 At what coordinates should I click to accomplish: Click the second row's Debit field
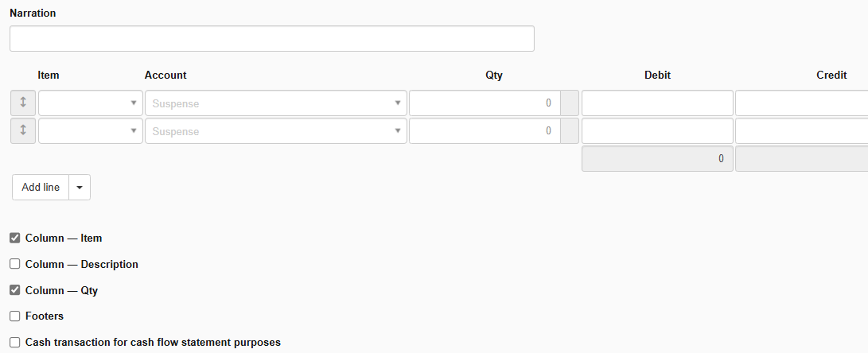(x=657, y=131)
